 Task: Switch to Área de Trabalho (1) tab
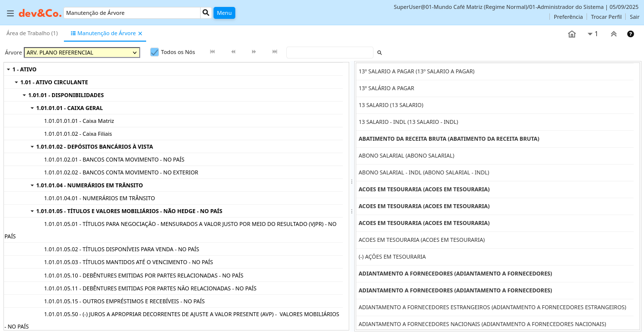tap(32, 33)
